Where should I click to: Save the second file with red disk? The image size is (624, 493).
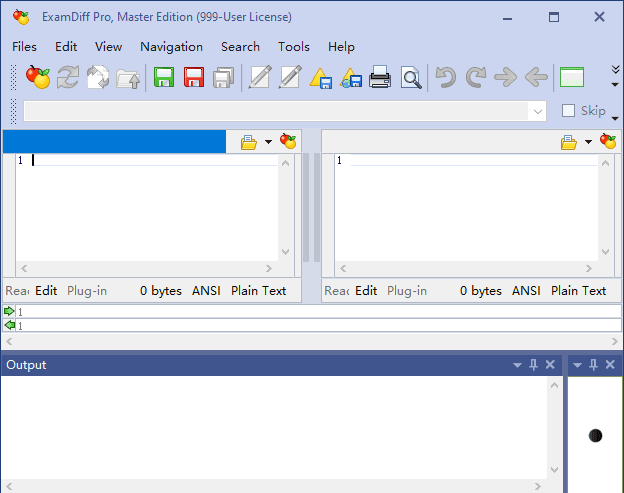[x=194, y=77]
